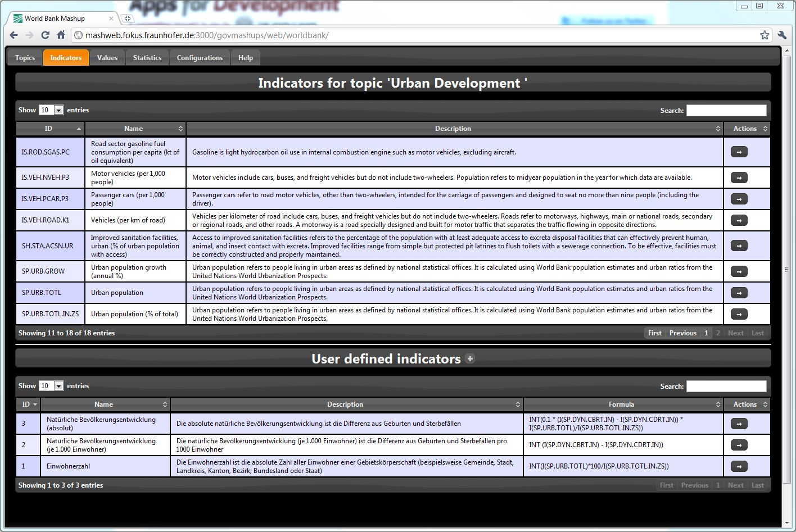
Task: Open arrow action for IS.ROD.SGAS.PC row
Action: tap(739, 152)
